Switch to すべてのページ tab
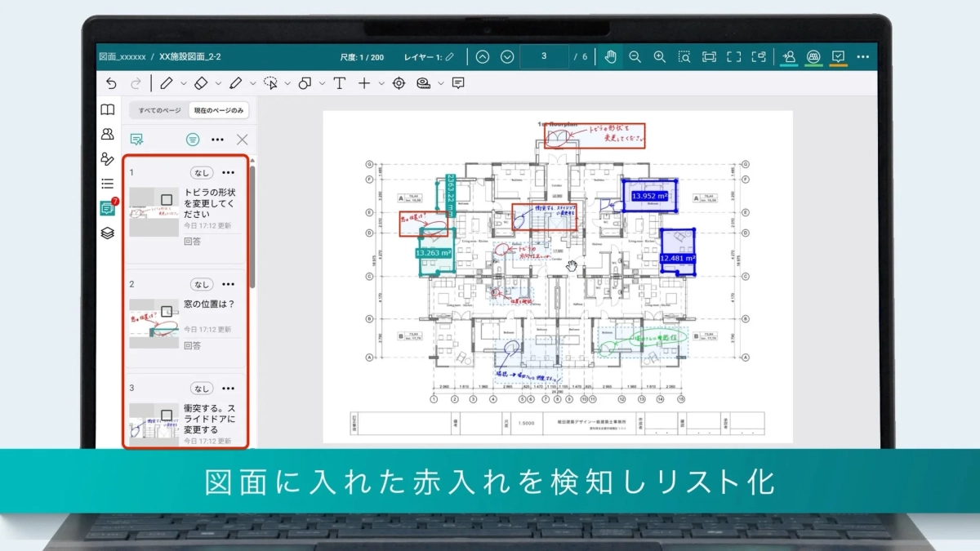 (x=159, y=110)
